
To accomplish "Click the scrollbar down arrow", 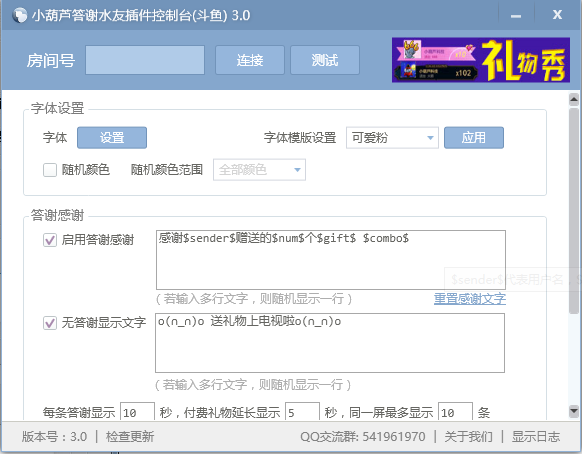I will pyautogui.click(x=574, y=410).
